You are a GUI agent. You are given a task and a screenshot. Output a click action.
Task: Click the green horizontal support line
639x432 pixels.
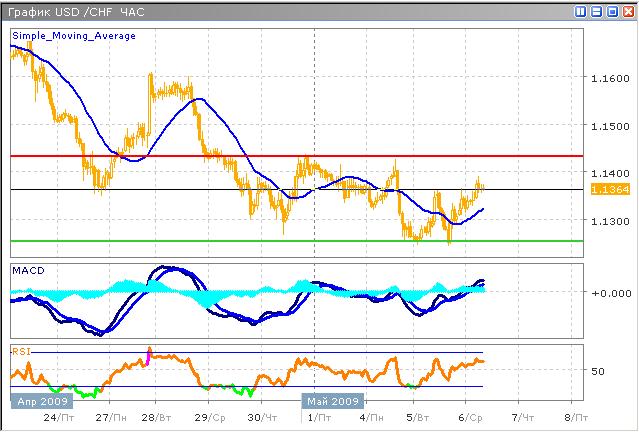pyautogui.click(x=300, y=241)
